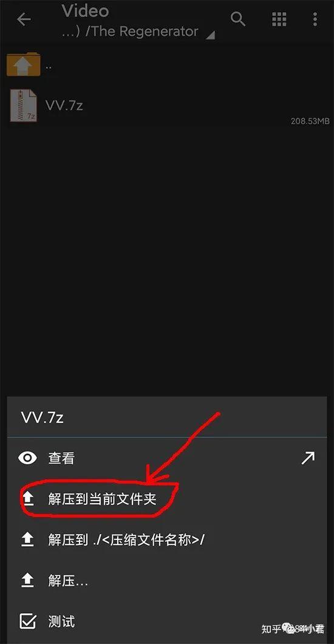Expand the path dropdown triangle
The height and width of the screenshot is (644, 334).
(210, 36)
